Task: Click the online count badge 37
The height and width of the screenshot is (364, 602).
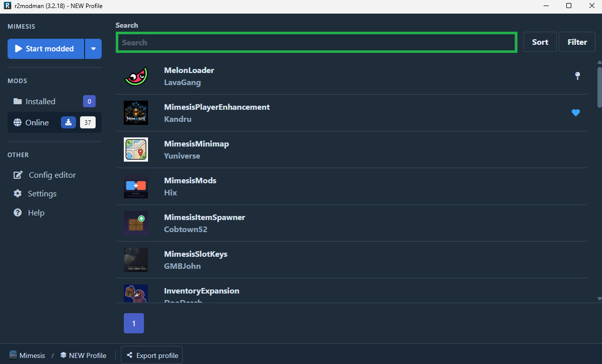Action: [88, 122]
